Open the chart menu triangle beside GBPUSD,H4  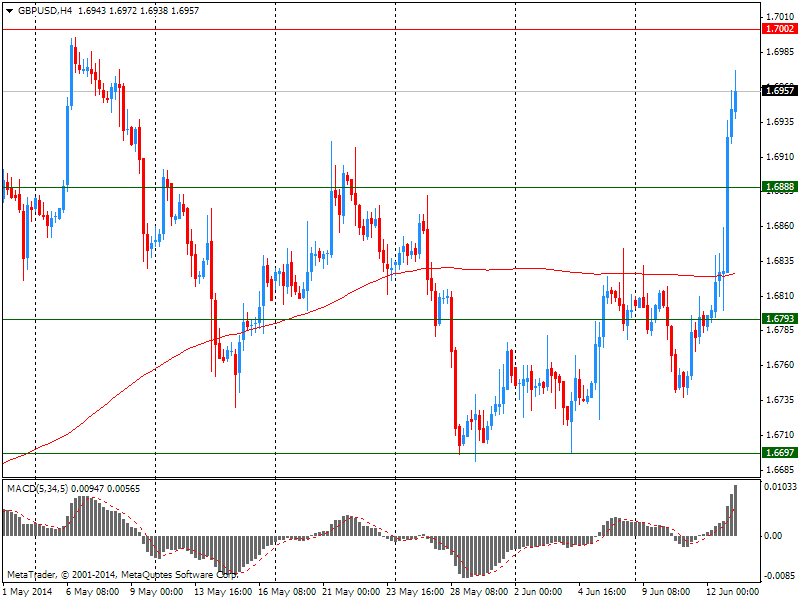pos(10,11)
